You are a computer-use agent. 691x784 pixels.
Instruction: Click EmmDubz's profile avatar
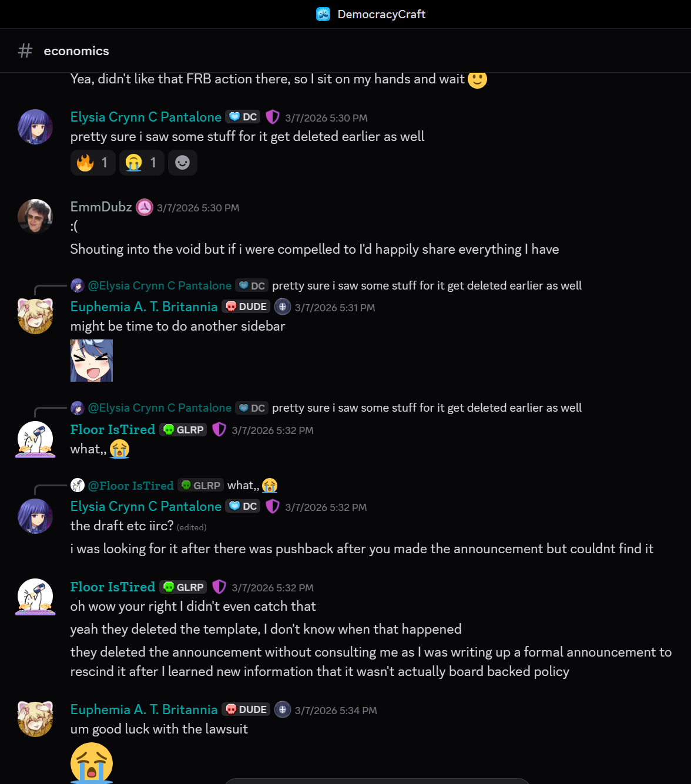pyautogui.click(x=35, y=217)
